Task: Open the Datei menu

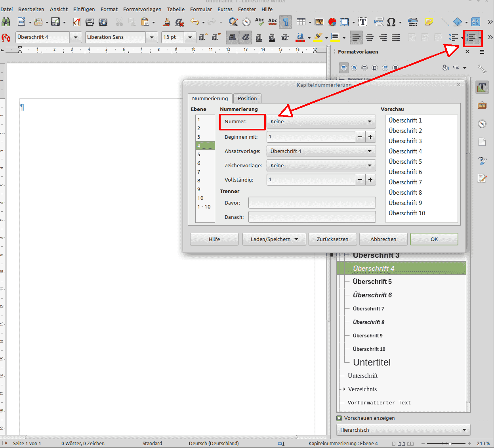Action: 7,9
